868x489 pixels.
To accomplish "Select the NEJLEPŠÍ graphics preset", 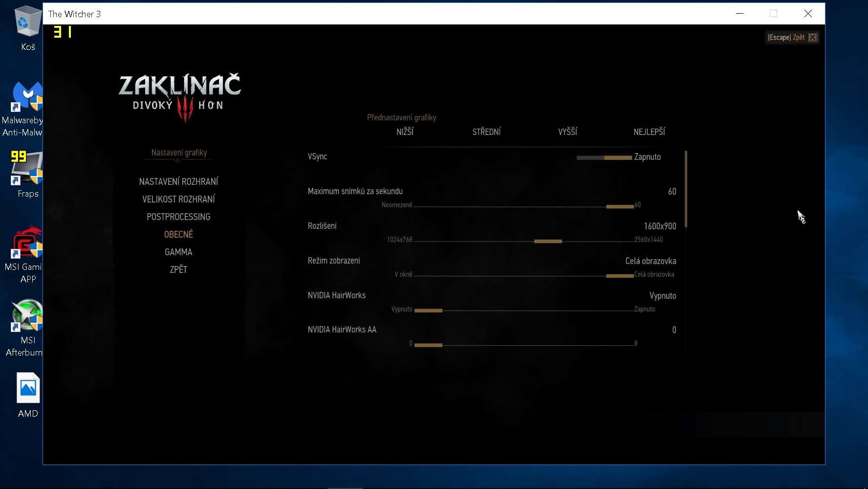I will (x=649, y=132).
